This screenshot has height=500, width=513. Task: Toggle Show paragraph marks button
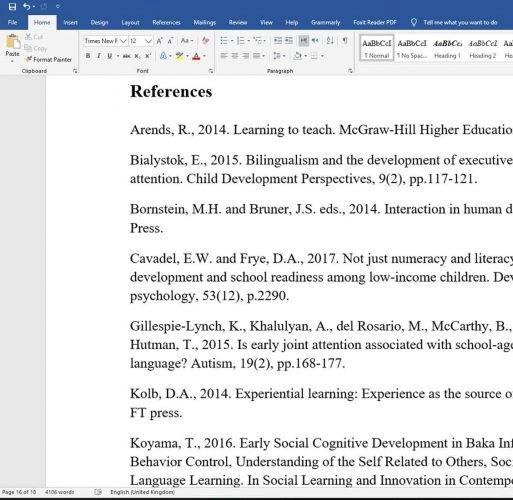click(345, 41)
